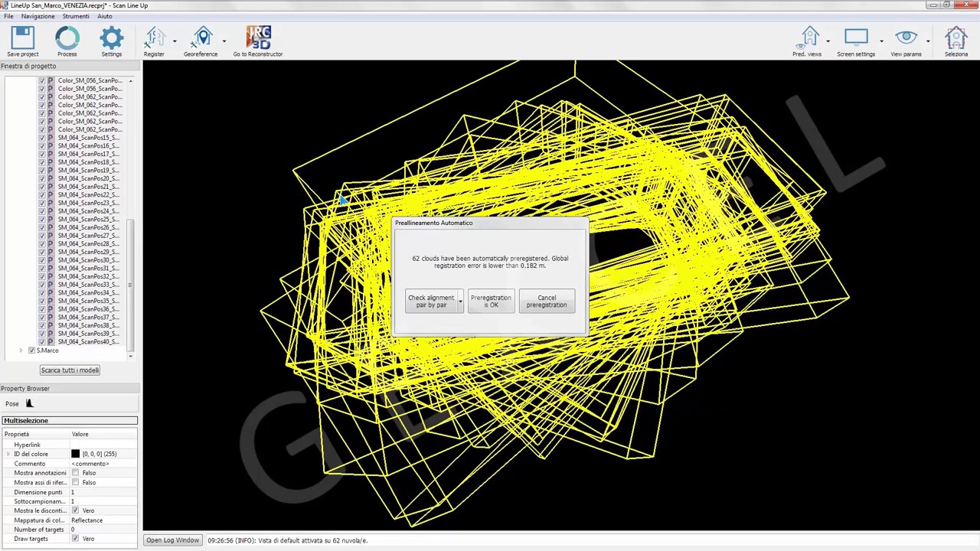Open the Register dropdown arrow

tap(175, 41)
